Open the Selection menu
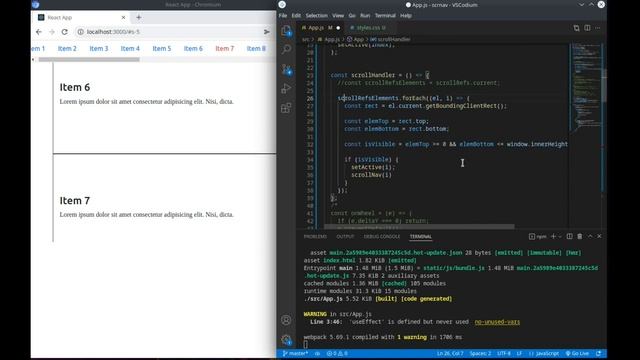Viewport: 640px width, 360px height. click(317, 16)
